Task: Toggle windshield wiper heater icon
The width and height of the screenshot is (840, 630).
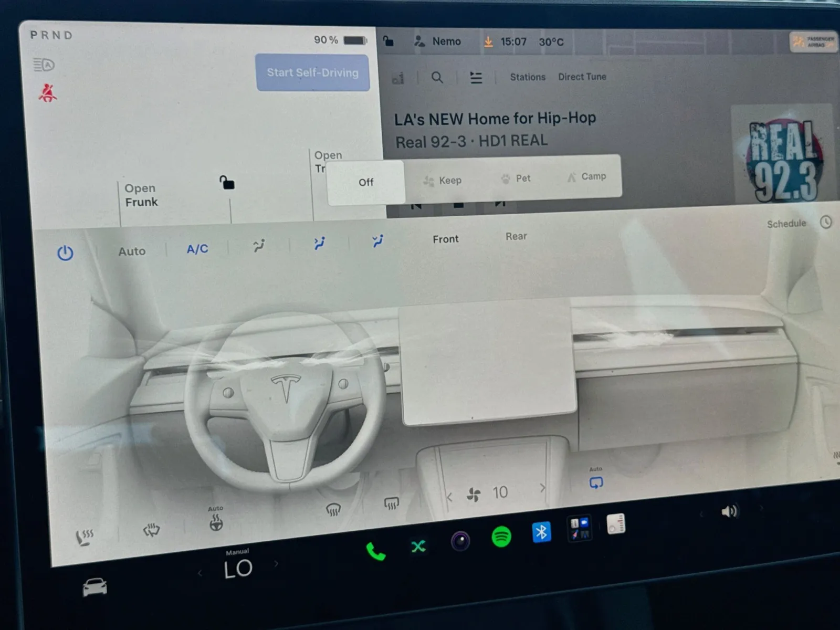Action: click(x=151, y=530)
